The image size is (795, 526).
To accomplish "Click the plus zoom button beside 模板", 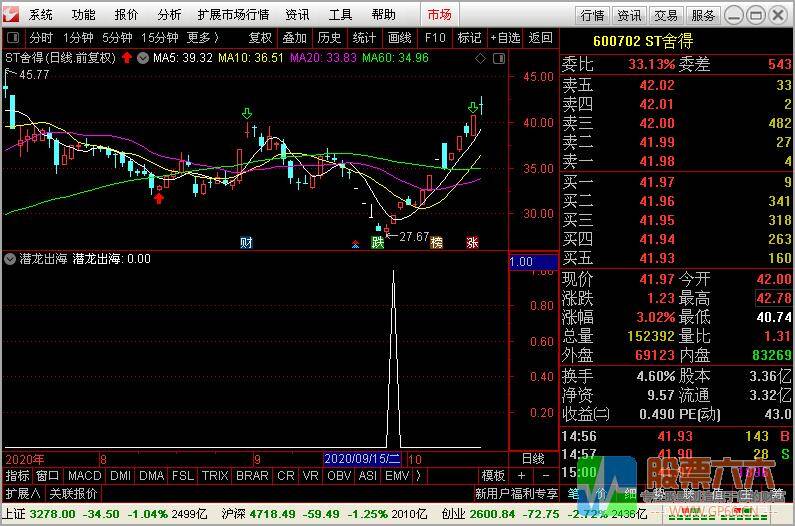I will tap(522, 476).
